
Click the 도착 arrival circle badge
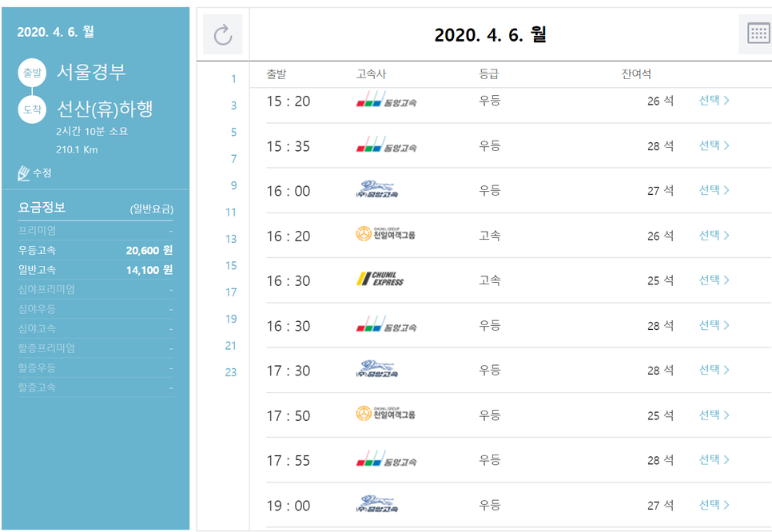point(32,109)
